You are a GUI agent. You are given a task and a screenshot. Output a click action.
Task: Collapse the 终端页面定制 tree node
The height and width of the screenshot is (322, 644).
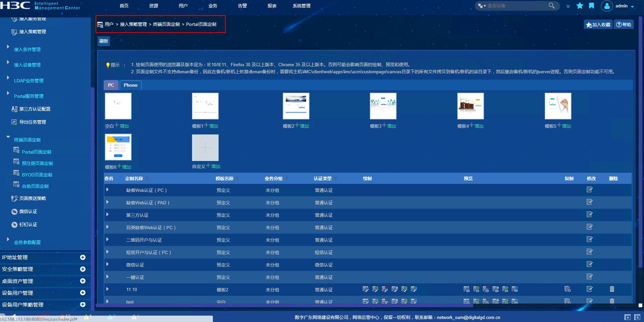8,137
